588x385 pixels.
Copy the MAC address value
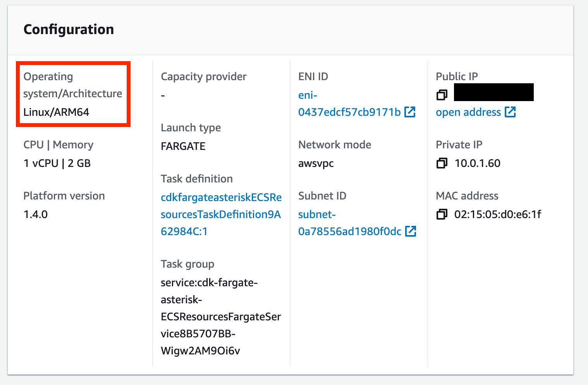[x=442, y=214]
